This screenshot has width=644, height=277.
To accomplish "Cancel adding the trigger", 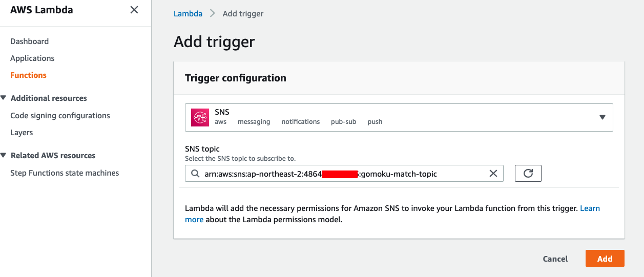I will (555, 259).
